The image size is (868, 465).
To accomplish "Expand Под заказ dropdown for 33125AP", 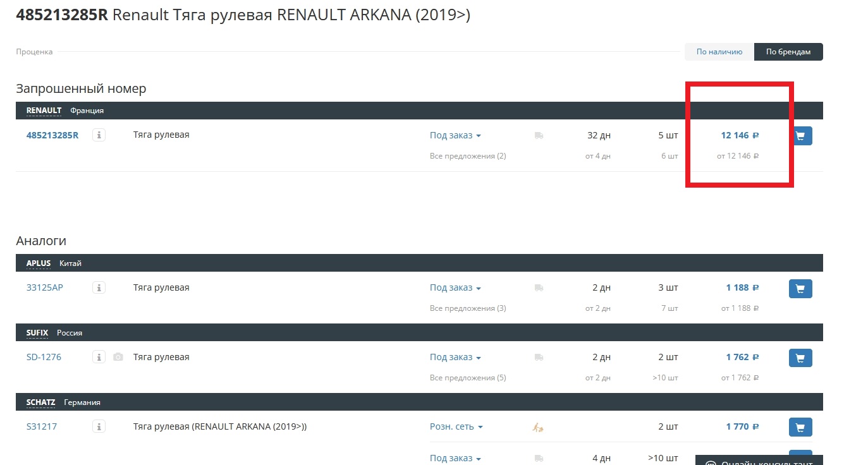I will [x=455, y=287].
